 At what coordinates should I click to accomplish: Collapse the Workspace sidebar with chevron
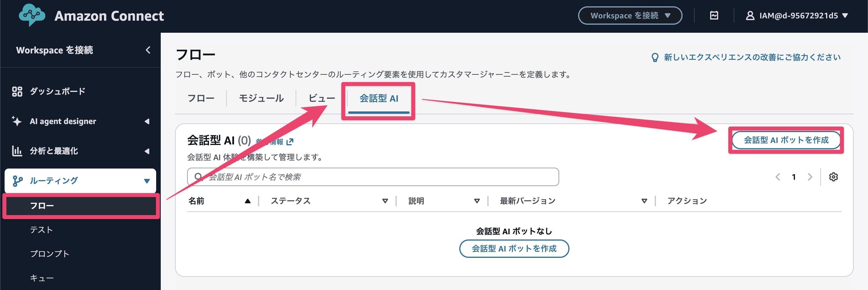[148, 50]
